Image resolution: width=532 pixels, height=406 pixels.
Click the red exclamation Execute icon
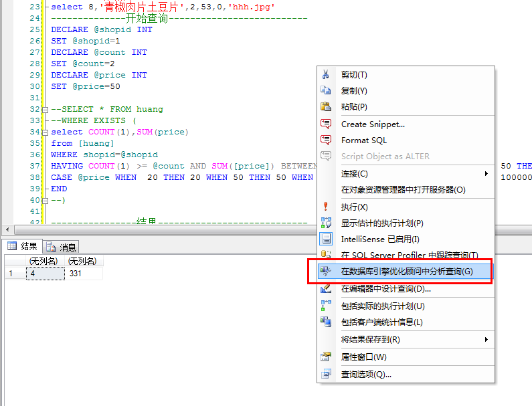tap(326, 206)
